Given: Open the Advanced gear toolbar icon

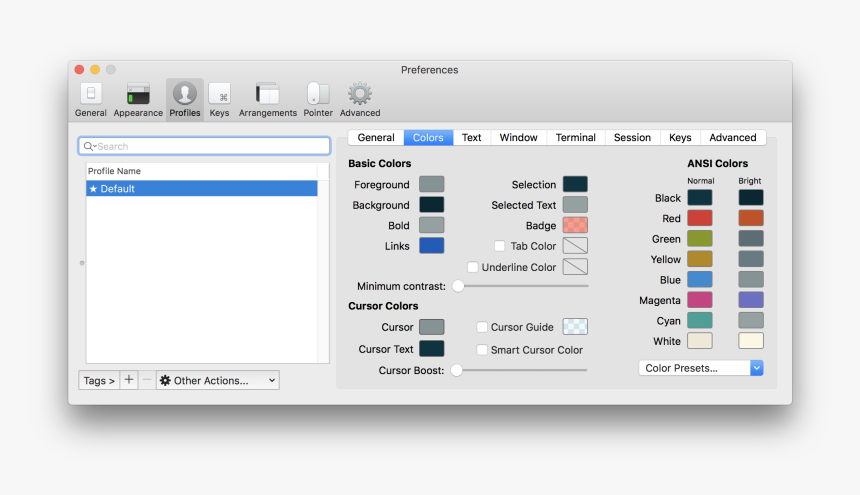Looking at the screenshot, I should pyautogui.click(x=360, y=100).
